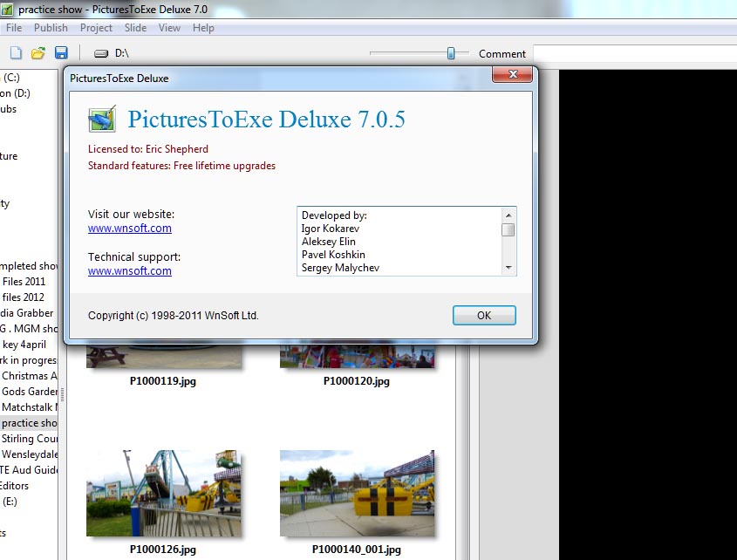Click the credits list scrollbar thumb
The width and height of the screenshot is (737, 560).
(508, 230)
